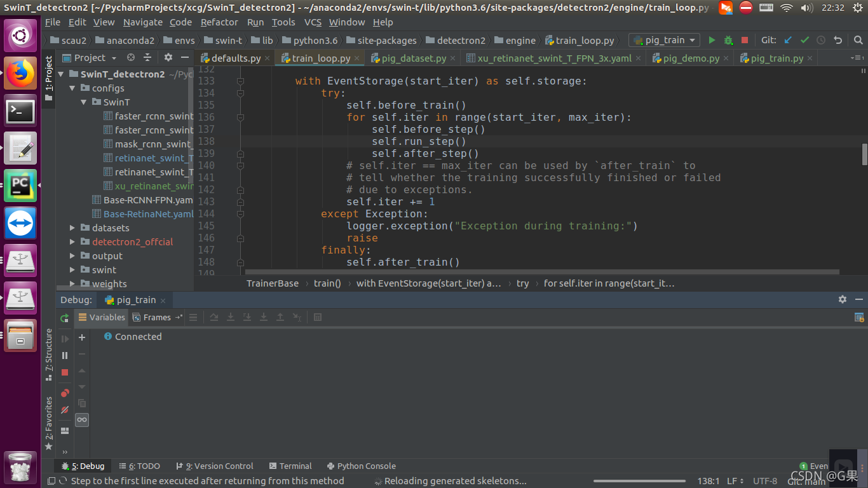The width and height of the screenshot is (868, 488).
Task: Click the editor vertical scrollbar thumb
Action: 864,153
